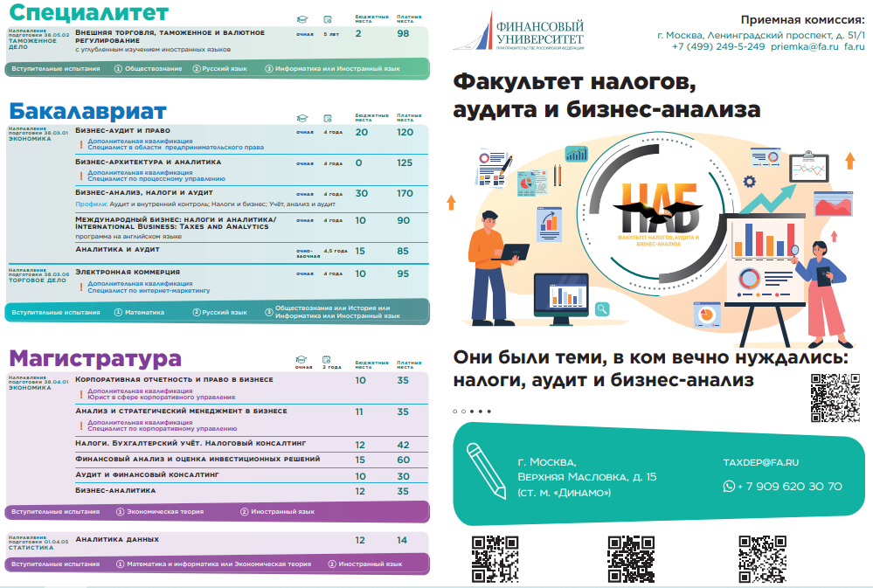
Task: Click the 'Магистратура' section heading
Action: point(95,358)
